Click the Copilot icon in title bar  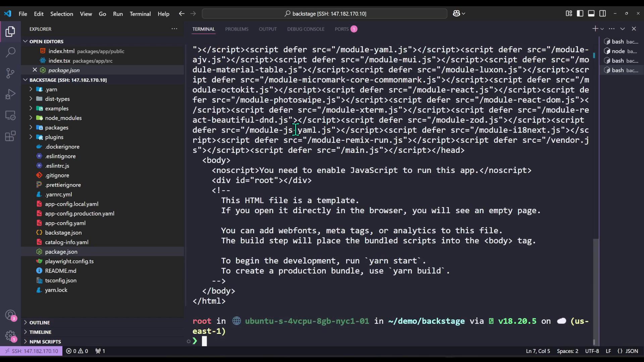click(x=457, y=13)
